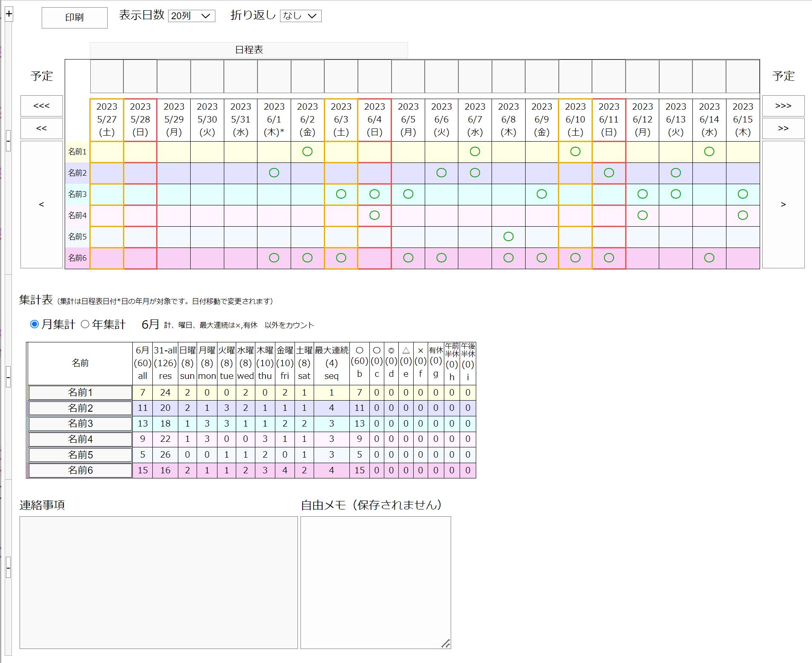
Task: Click the 名前3 button in summary table
Action: coord(80,424)
